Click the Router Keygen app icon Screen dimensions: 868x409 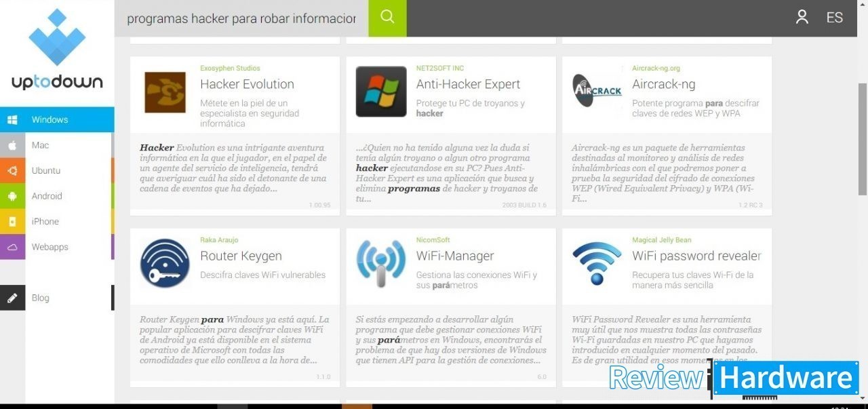tap(165, 263)
